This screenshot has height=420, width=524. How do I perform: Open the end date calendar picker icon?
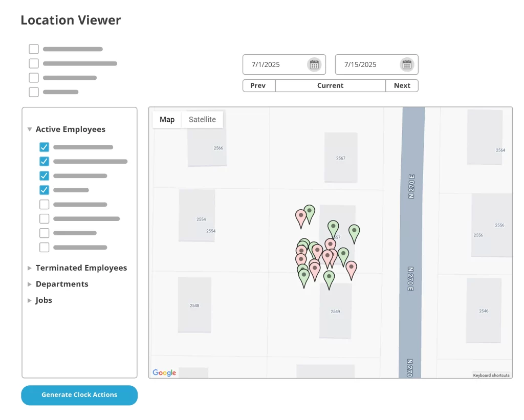pyautogui.click(x=407, y=64)
